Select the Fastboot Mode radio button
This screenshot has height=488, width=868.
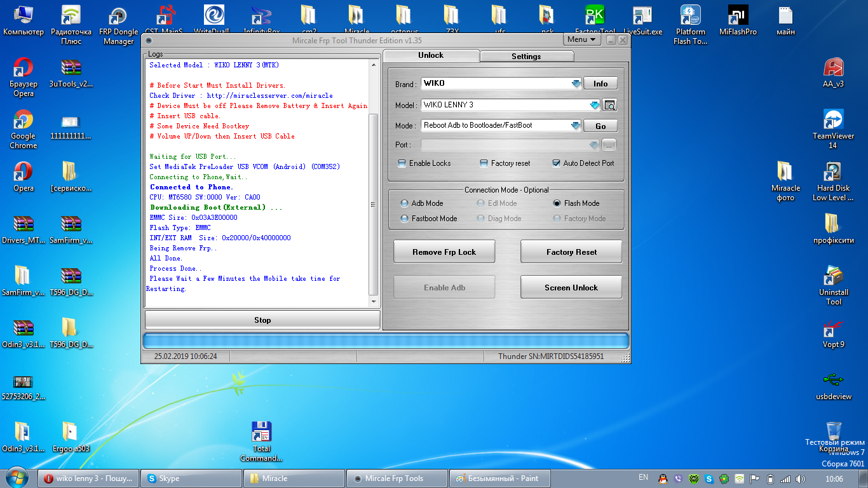coord(404,219)
